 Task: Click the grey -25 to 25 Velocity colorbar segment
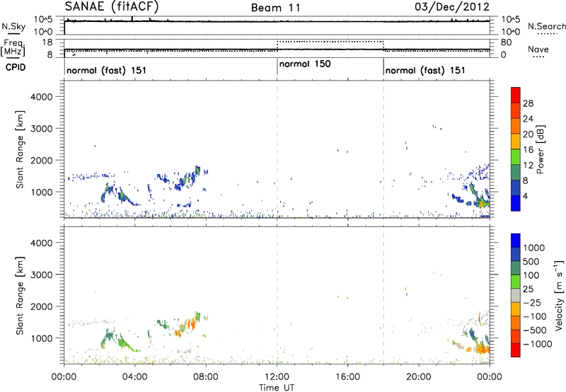coord(516,296)
